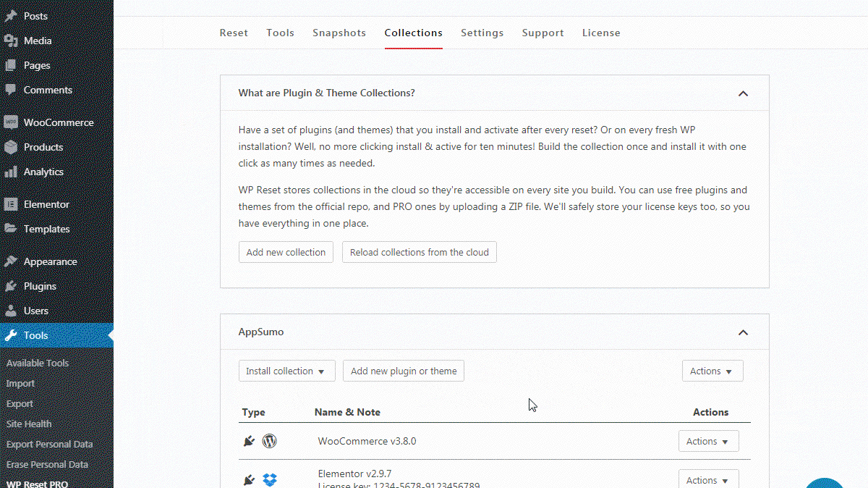Click the Type column header
This screenshot has width=868, height=488.
pyautogui.click(x=254, y=412)
